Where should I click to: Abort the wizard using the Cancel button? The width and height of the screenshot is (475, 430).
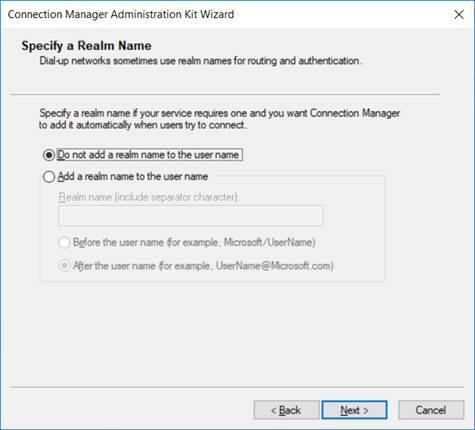click(x=431, y=410)
